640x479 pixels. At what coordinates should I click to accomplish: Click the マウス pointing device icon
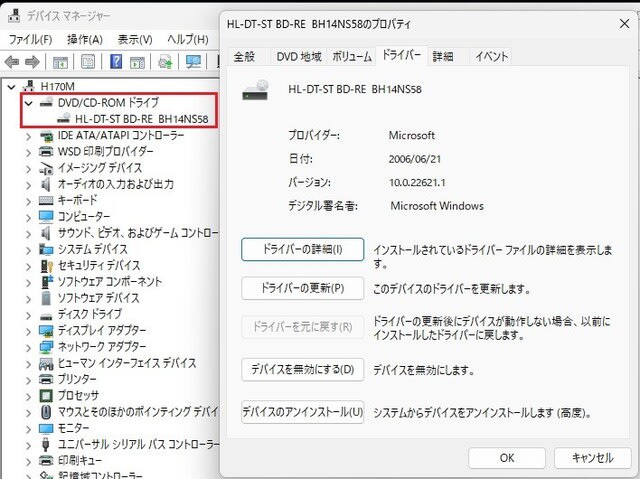(46, 412)
